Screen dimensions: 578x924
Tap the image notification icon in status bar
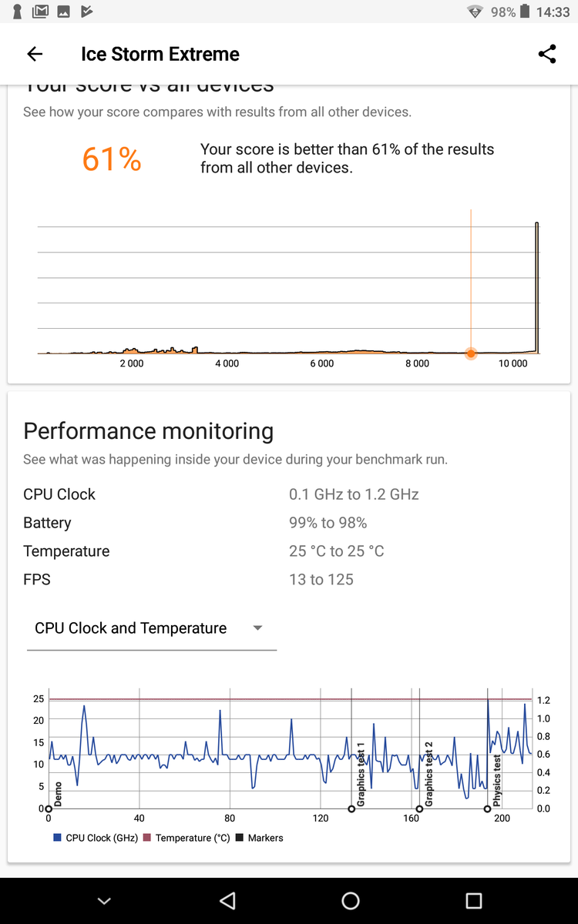click(64, 12)
